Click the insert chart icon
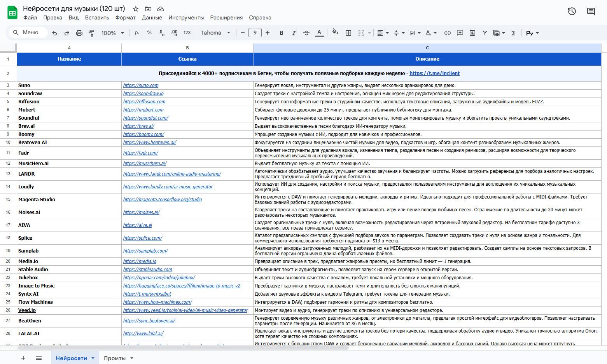Viewport: 607px width, 364px height. click(472, 33)
